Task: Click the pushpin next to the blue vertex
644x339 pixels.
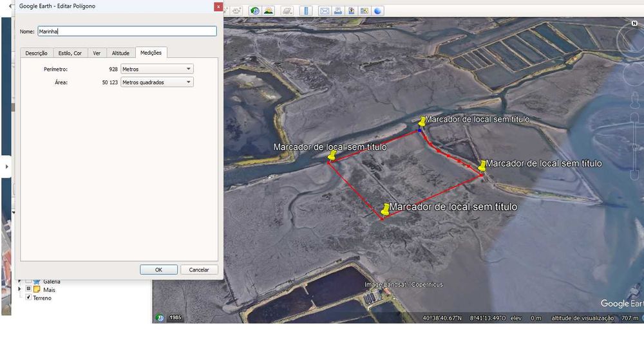Action: click(422, 122)
